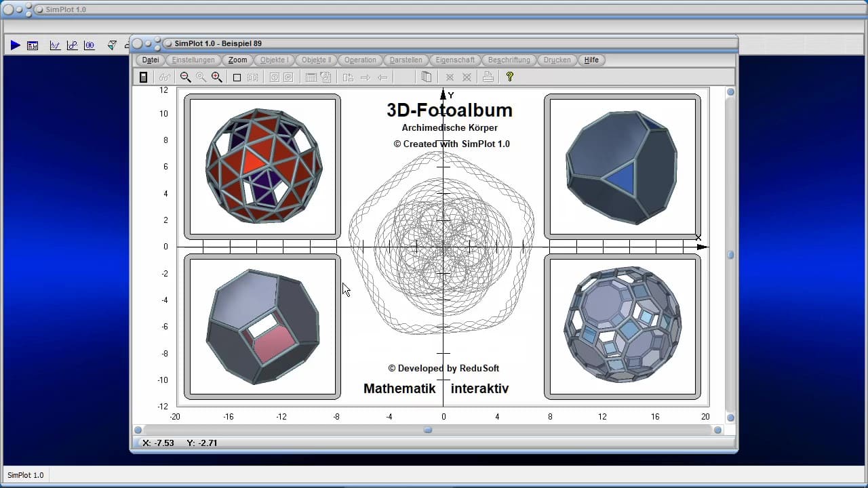Viewport: 868px width, 488px height.
Task: Open the window-layout icon beside the play arrow
Action: [33, 45]
